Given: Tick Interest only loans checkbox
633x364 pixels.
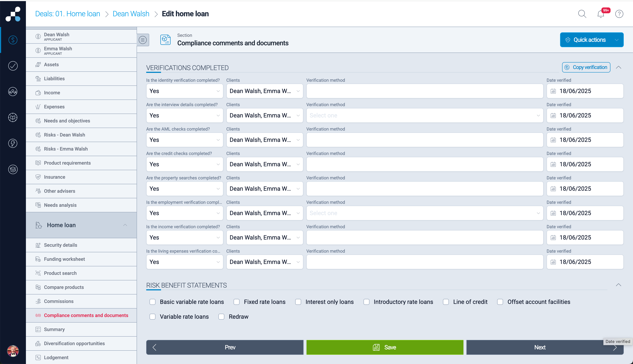Looking at the screenshot, I should point(298,302).
